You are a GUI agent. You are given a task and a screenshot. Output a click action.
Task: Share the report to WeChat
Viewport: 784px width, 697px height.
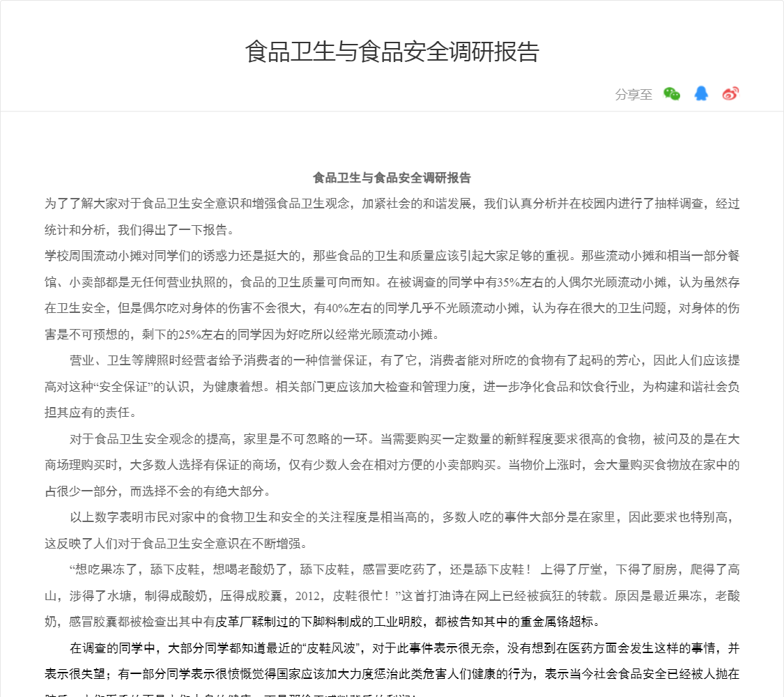672,93
